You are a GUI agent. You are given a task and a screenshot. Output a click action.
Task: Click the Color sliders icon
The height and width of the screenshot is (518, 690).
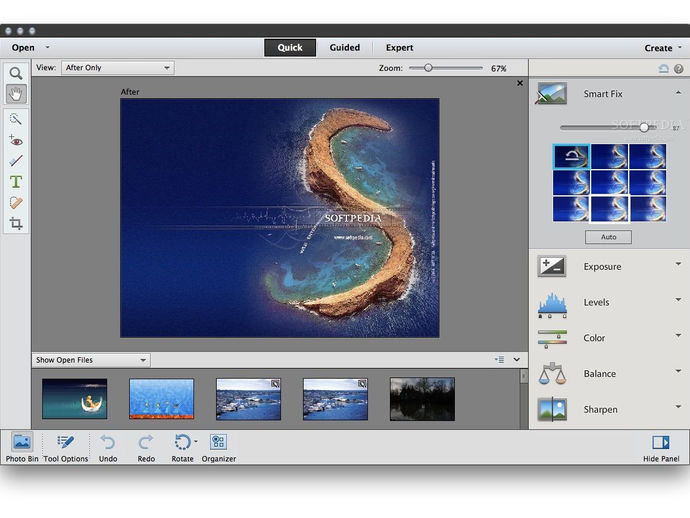click(x=552, y=338)
